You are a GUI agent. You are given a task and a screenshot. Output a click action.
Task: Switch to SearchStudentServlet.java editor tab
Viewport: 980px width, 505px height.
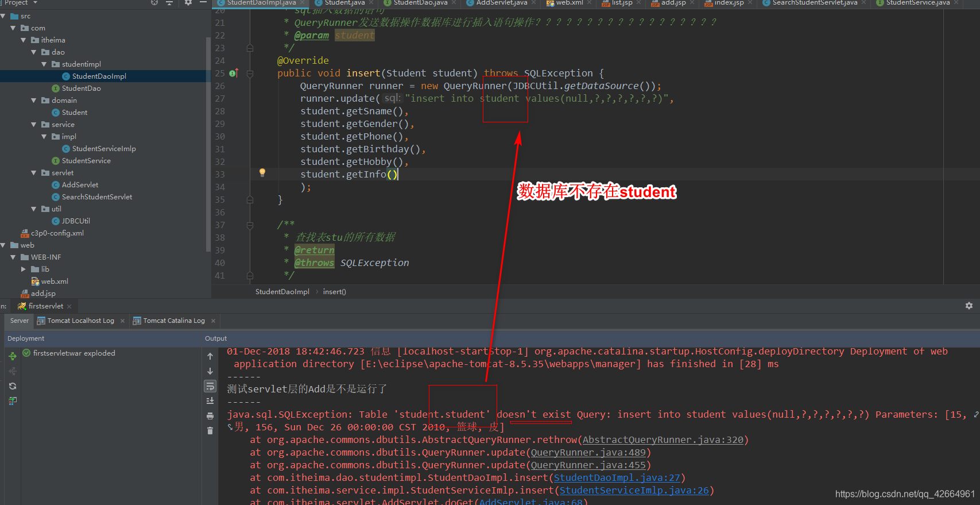(815, 3)
